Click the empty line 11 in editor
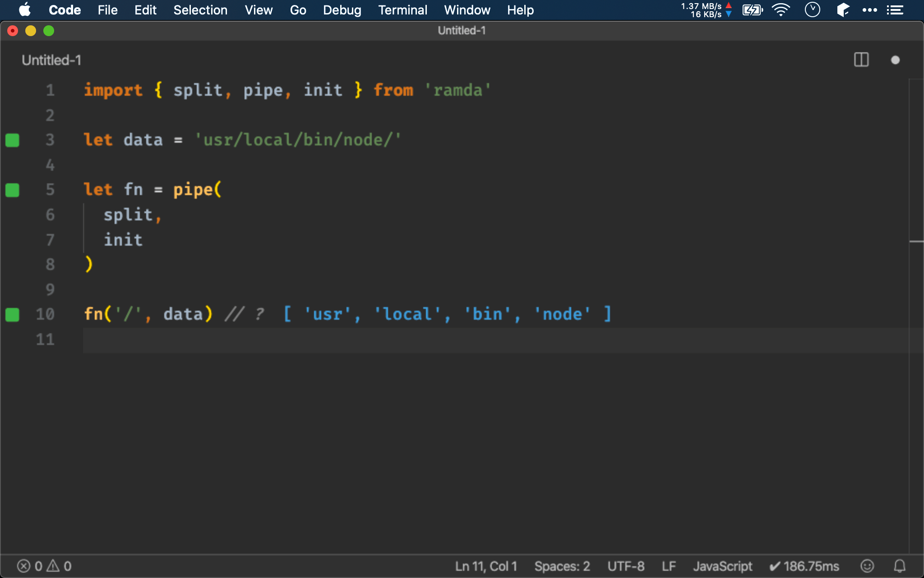 495,340
